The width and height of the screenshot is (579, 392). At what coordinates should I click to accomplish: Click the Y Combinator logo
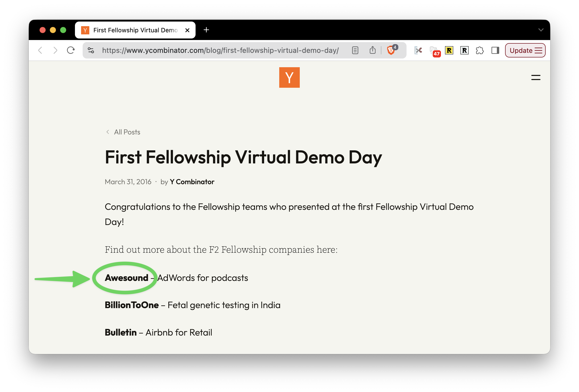point(289,77)
